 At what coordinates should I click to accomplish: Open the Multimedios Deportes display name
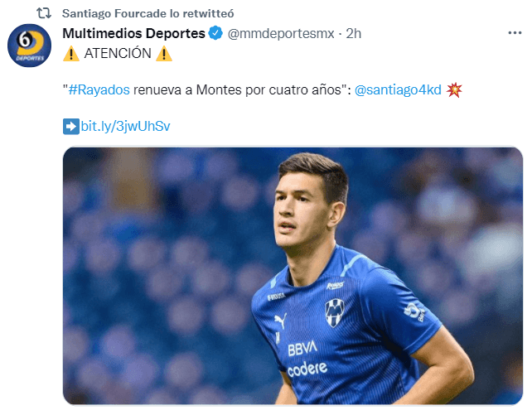(x=133, y=33)
